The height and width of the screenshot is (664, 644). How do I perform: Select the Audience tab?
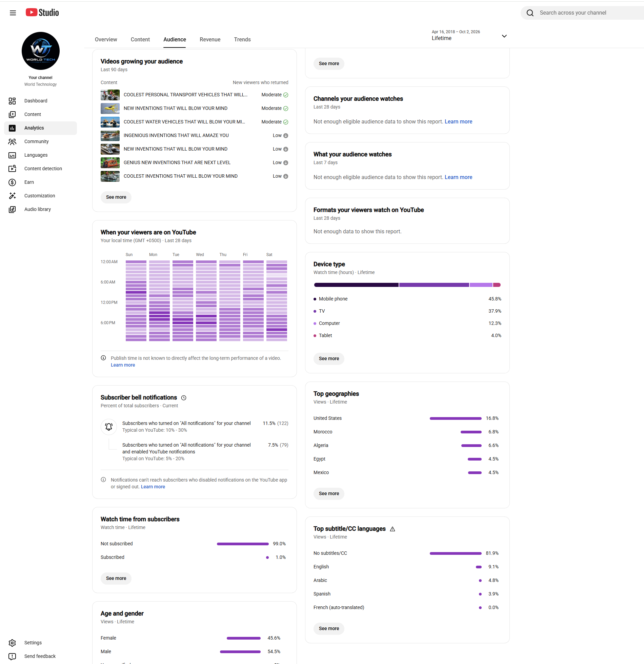coord(175,39)
